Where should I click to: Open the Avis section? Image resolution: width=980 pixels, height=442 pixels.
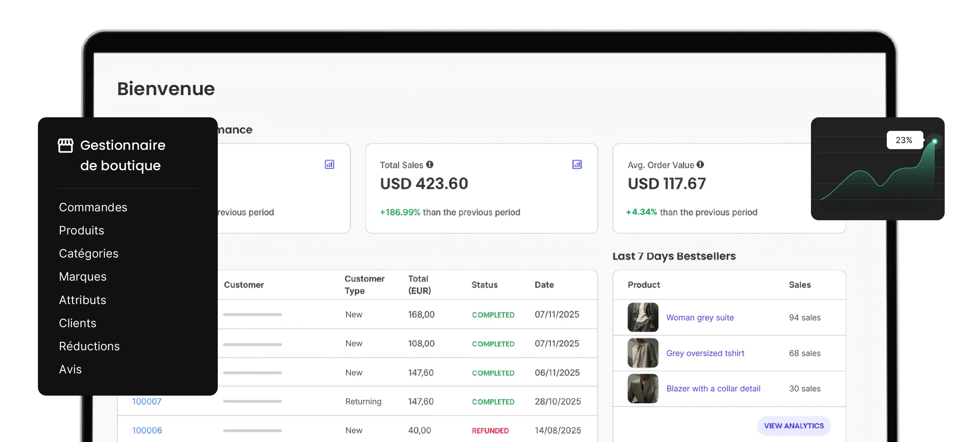point(70,369)
